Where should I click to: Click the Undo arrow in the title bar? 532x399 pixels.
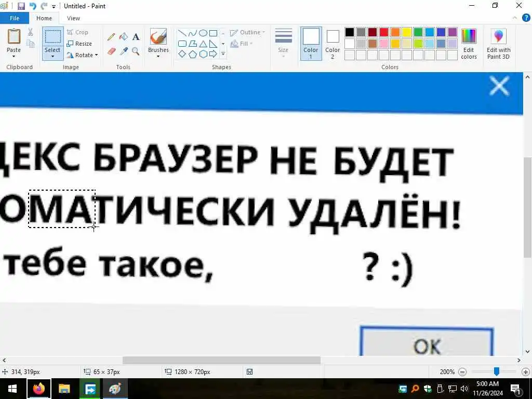coord(33,6)
